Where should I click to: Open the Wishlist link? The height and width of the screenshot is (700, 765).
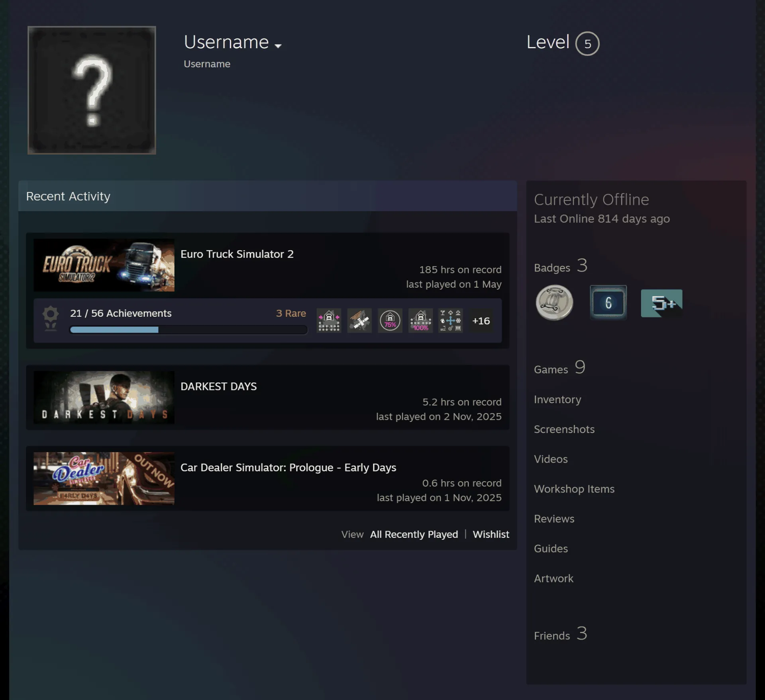click(x=491, y=534)
